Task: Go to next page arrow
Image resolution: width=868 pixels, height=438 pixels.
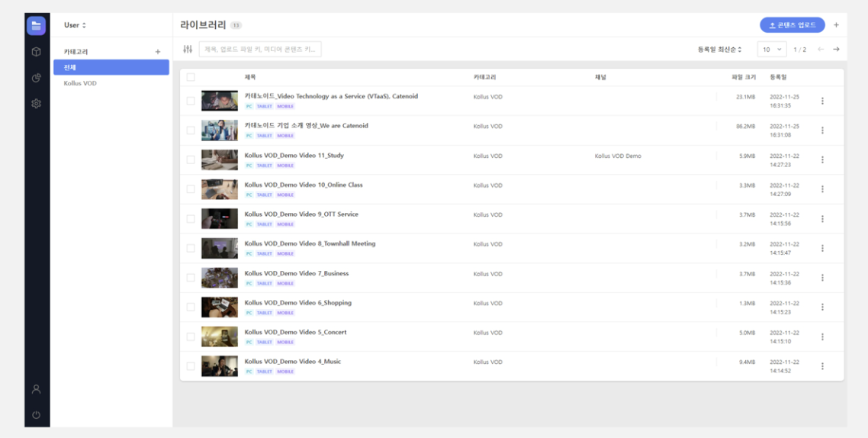Action: pos(836,50)
